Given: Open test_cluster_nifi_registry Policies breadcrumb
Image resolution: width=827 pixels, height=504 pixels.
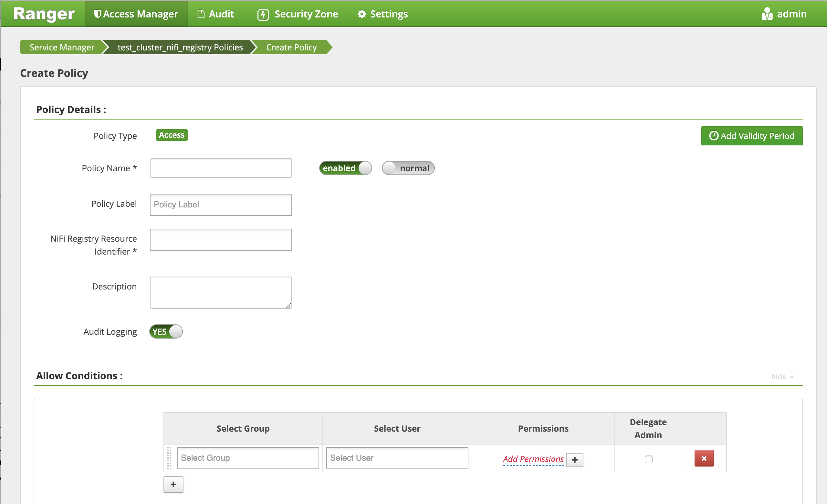Looking at the screenshot, I should (x=180, y=47).
